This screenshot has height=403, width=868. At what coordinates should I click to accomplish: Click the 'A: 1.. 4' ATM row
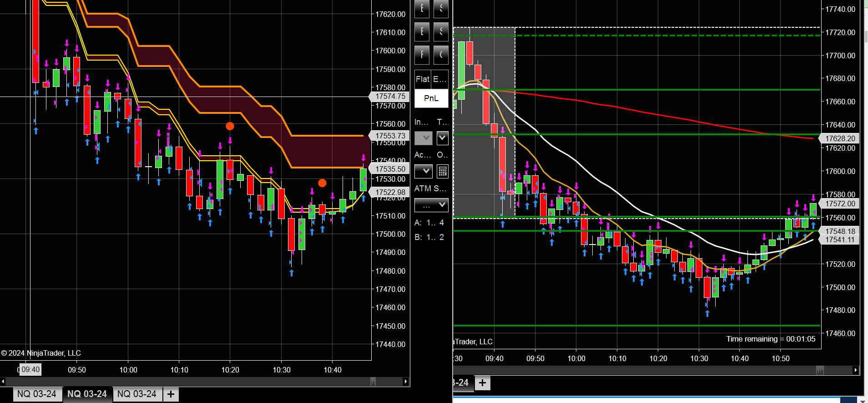pos(429,223)
